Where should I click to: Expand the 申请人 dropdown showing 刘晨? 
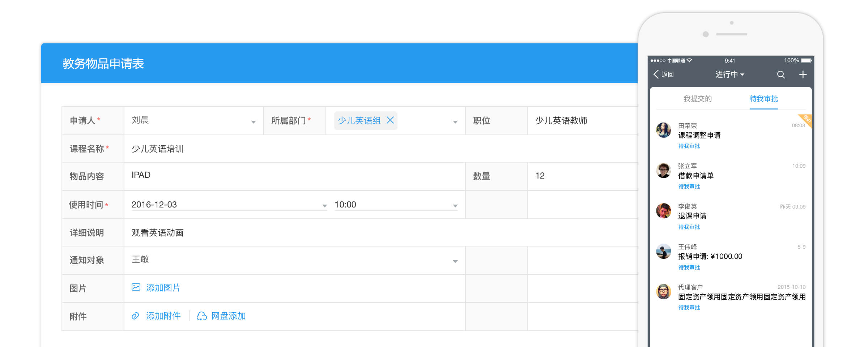tap(253, 122)
